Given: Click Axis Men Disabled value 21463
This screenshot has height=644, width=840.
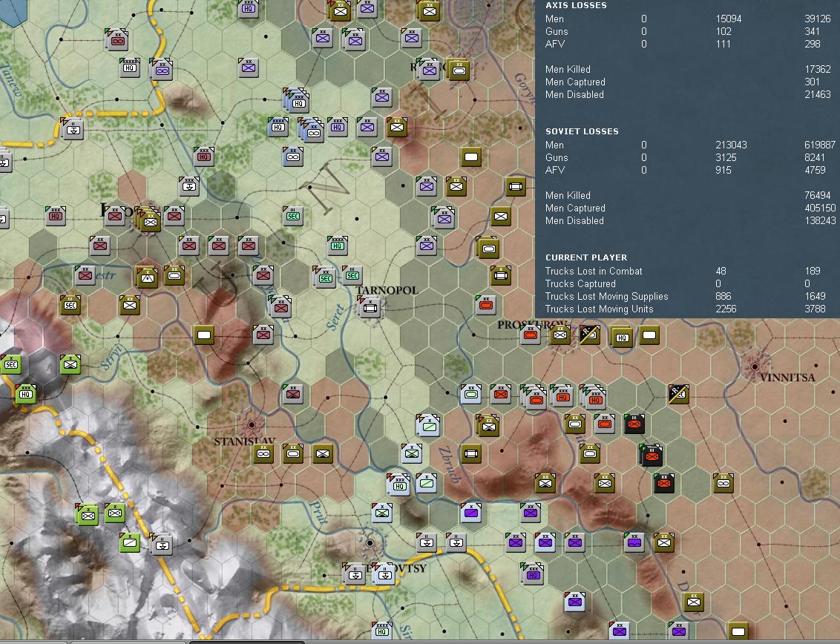Looking at the screenshot, I should 818,94.
